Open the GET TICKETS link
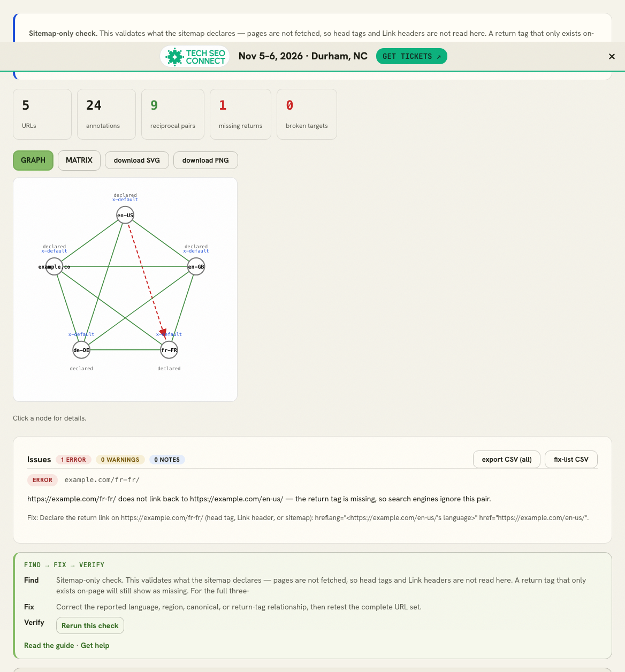The image size is (625, 672). click(411, 56)
